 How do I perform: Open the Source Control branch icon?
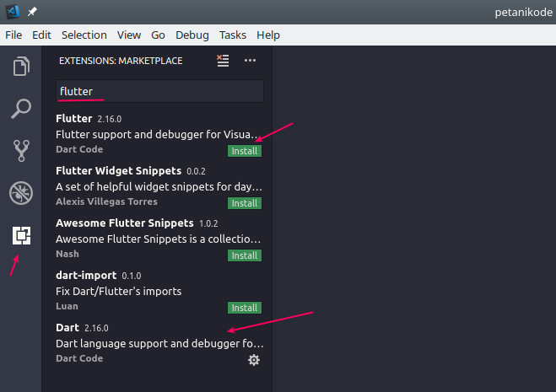pyautogui.click(x=21, y=150)
